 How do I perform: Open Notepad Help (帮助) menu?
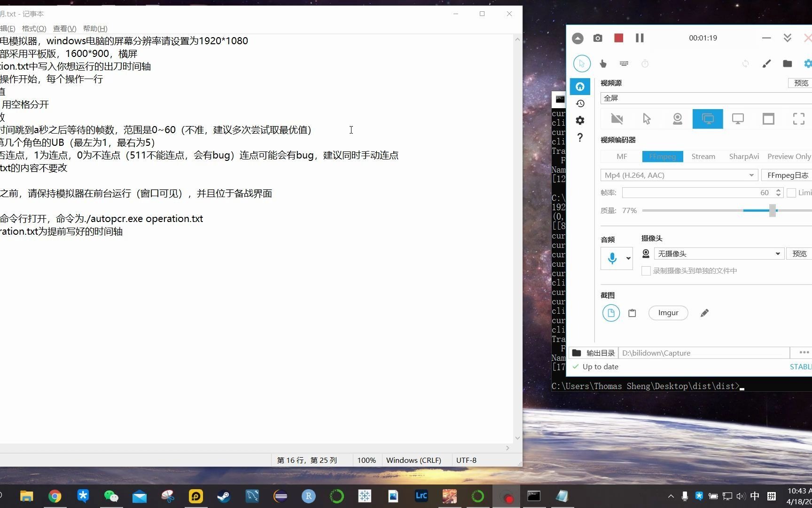(95, 29)
